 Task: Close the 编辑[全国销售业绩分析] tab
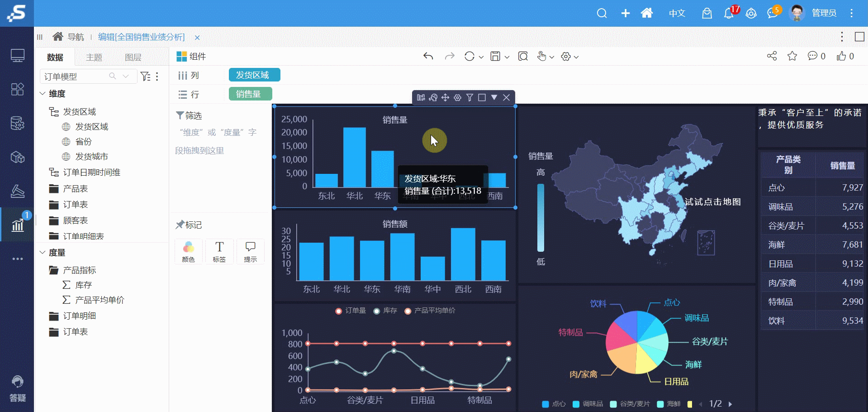(197, 38)
